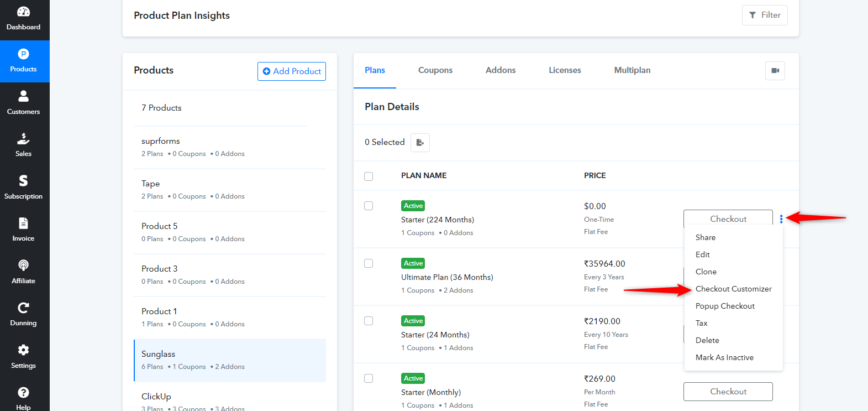
Task: Toggle the select-all plans checkbox in header
Action: pos(369,176)
